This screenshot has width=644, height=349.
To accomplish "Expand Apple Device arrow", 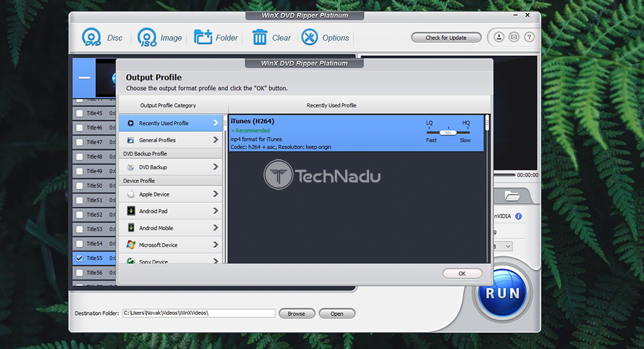I will [215, 194].
